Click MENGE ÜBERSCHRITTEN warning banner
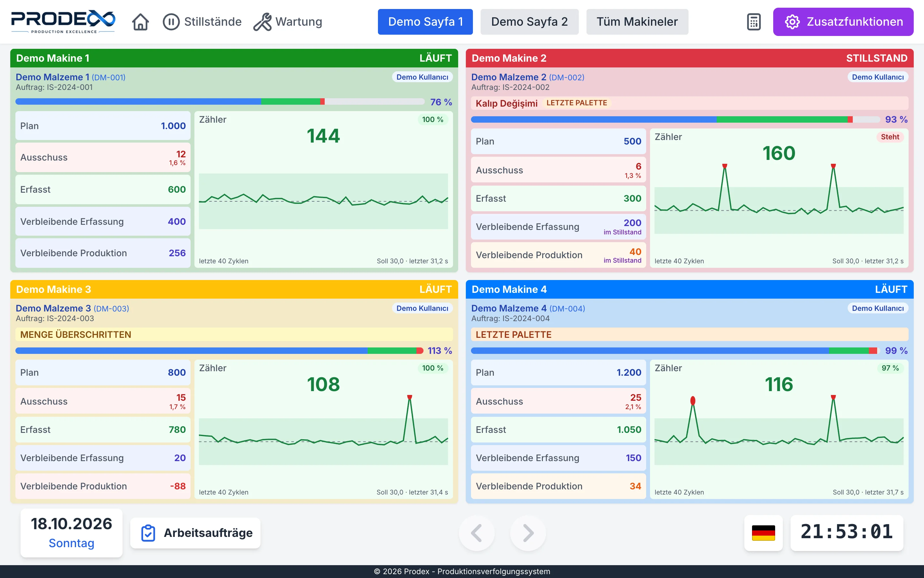This screenshot has height=578, width=924. tap(234, 335)
